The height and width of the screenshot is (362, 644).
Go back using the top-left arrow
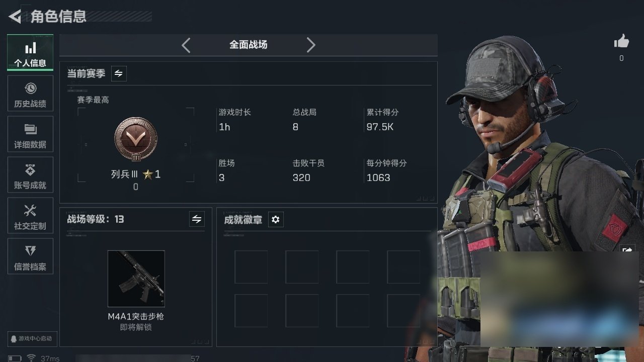coord(15,17)
